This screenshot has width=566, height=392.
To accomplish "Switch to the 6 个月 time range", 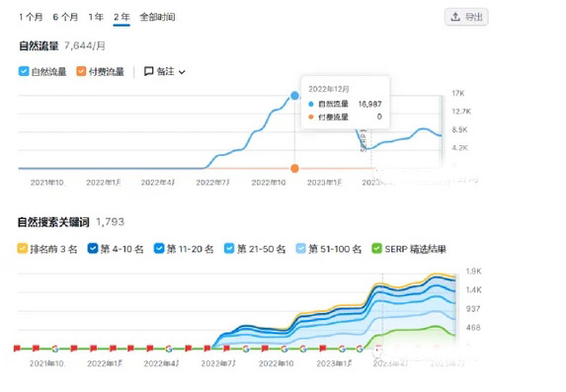I will coord(65,17).
